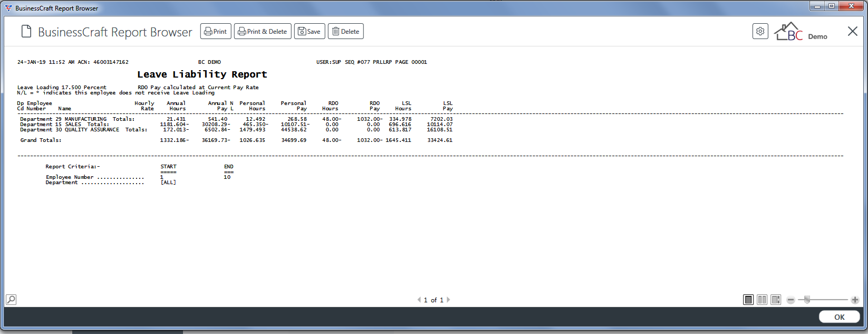Viewport: 868px width, 334px height.
Task: Click the document icon beside the browser title
Action: coord(26,32)
